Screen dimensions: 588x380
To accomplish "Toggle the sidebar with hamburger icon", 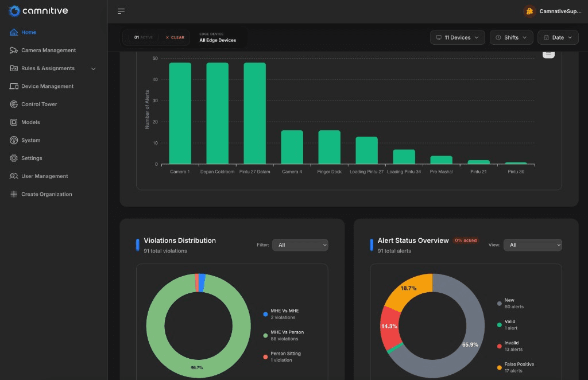I will coord(121,11).
